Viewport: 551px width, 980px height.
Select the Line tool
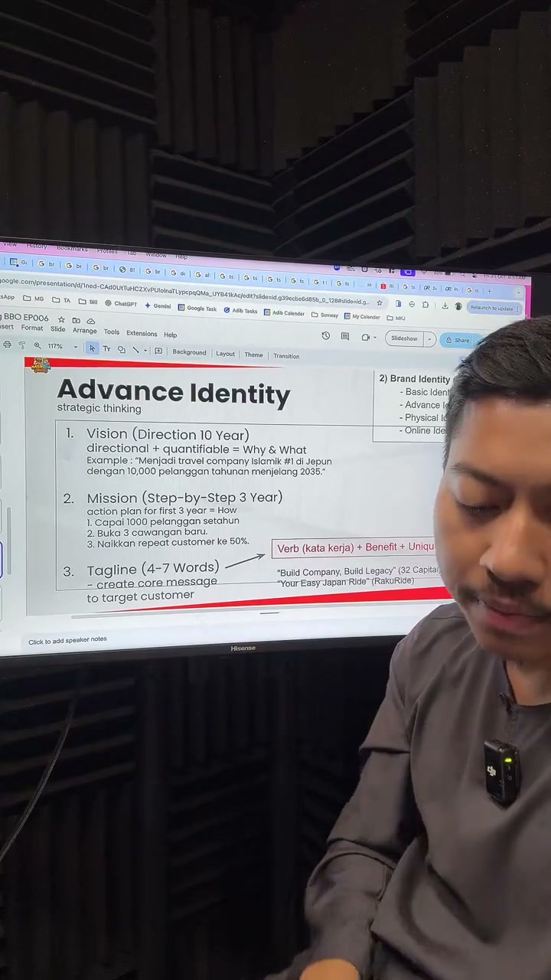(135, 350)
